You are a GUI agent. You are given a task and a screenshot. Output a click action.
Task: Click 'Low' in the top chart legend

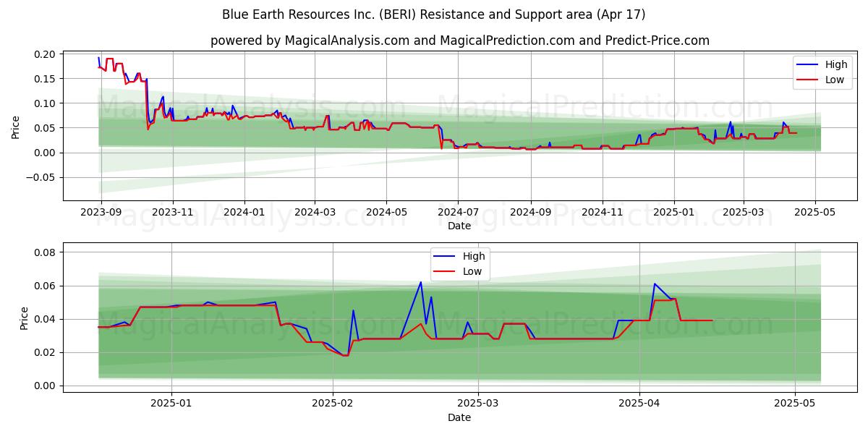point(835,80)
